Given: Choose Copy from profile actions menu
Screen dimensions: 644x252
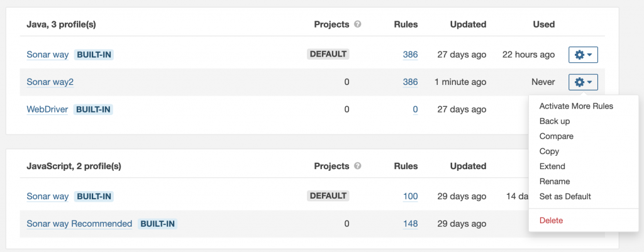Looking at the screenshot, I should point(549,151).
